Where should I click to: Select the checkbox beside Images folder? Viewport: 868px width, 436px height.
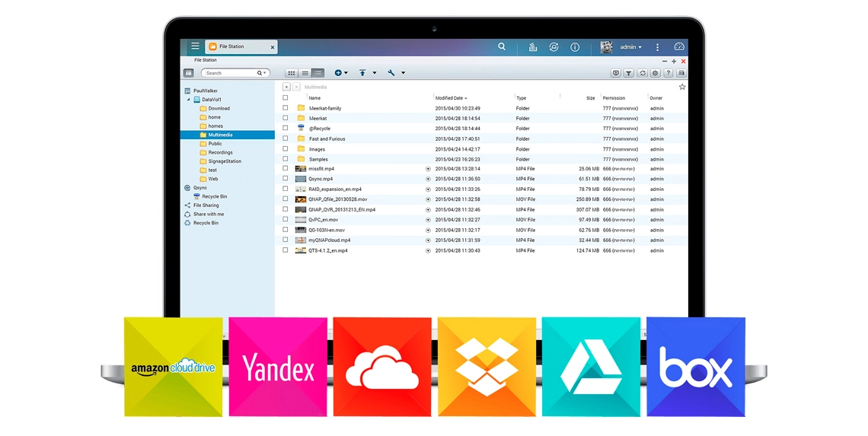[x=285, y=148]
